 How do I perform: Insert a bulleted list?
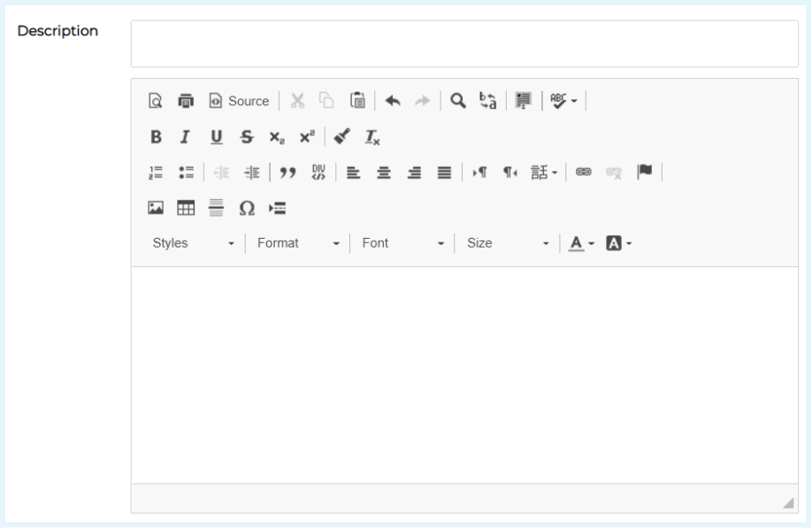[x=186, y=172]
